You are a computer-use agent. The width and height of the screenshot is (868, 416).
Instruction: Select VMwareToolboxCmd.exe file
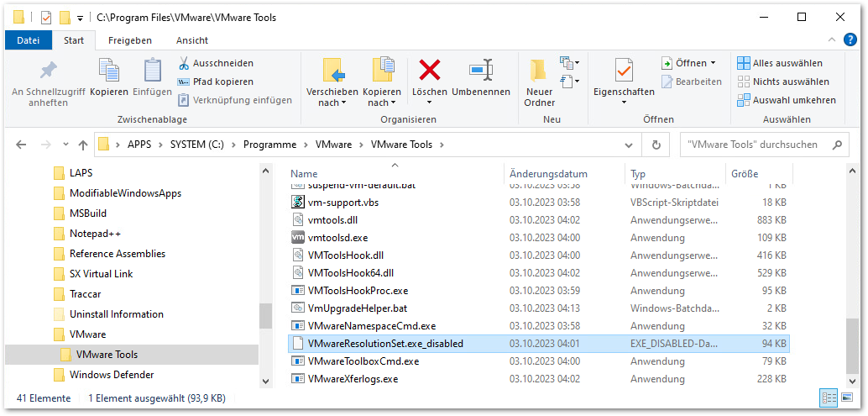539,361
